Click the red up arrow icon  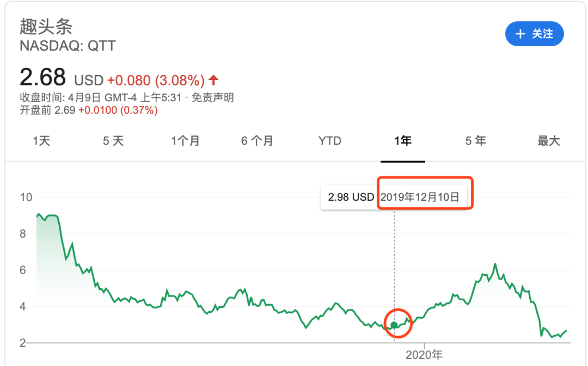213,79
